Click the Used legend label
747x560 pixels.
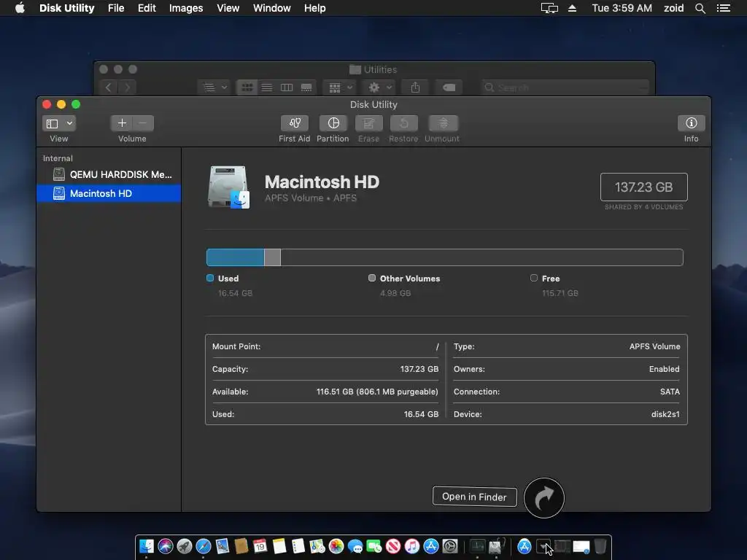(228, 279)
